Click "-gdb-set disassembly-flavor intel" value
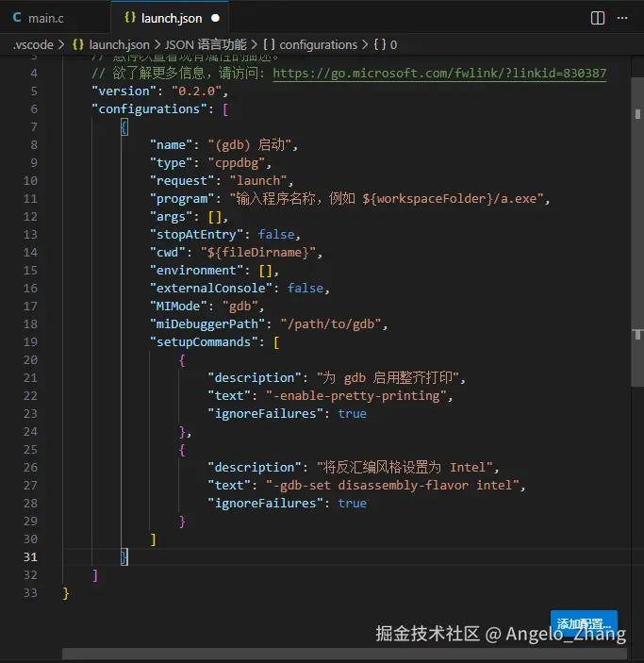 [392, 486]
